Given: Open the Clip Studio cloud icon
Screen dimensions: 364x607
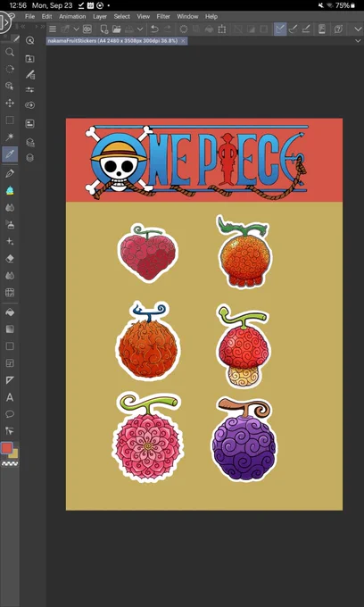Looking at the screenshot, I should (x=87, y=29).
